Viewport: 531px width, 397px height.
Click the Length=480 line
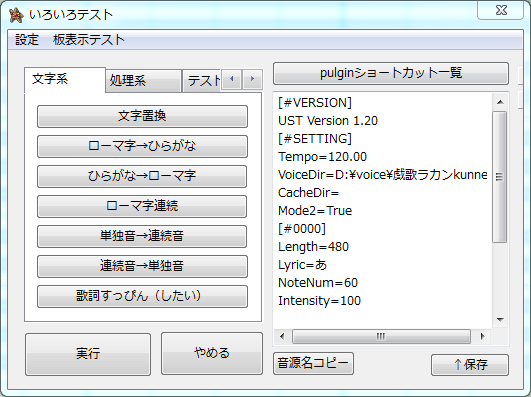pos(313,247)
